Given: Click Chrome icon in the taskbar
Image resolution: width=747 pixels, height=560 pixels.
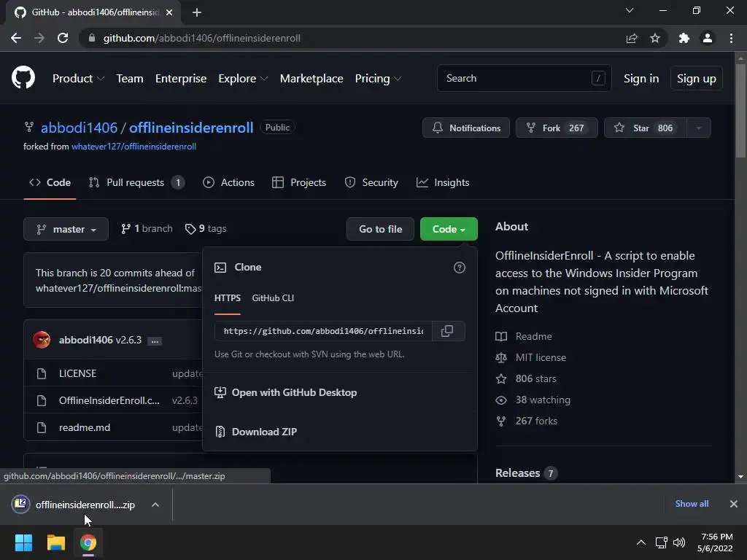Looking at the screenshot, I should coord(88,542).
